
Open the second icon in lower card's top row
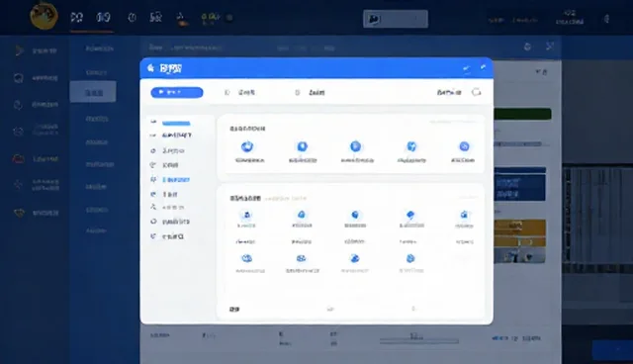tap(302, 215)
